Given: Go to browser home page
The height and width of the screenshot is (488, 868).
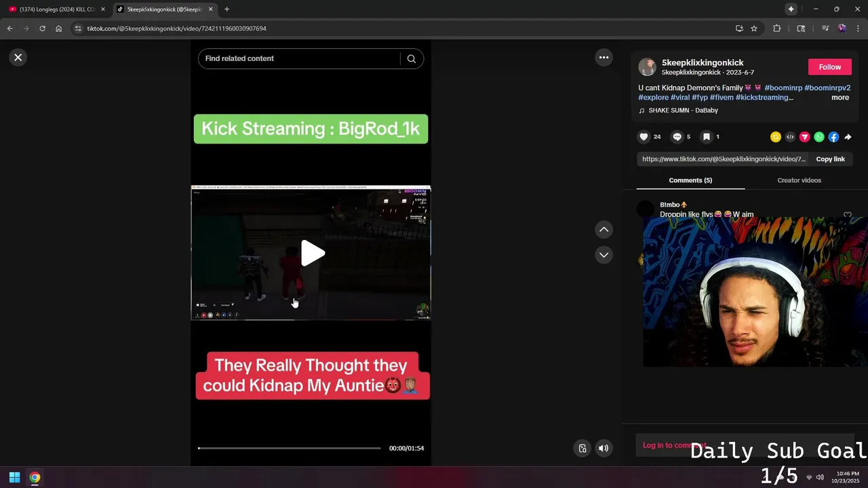Looking at the screenshot, I should pyautogui.click(x=58, y=28).
